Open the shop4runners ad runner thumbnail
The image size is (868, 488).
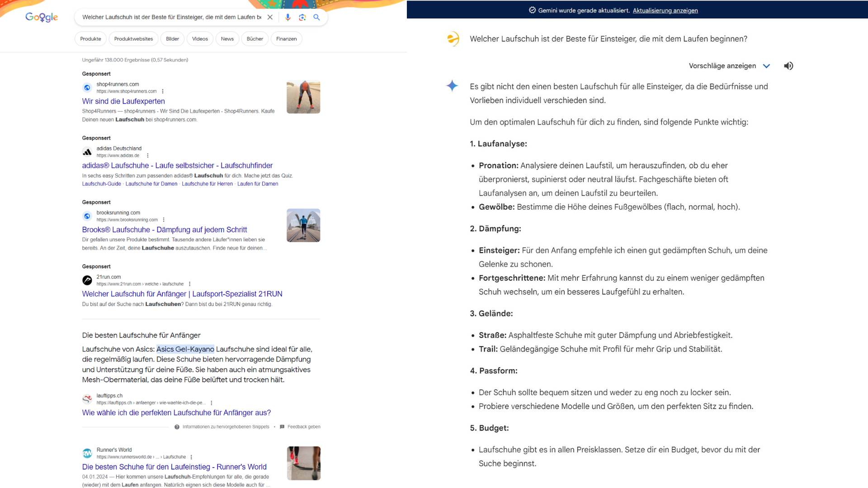click(303, 97)
